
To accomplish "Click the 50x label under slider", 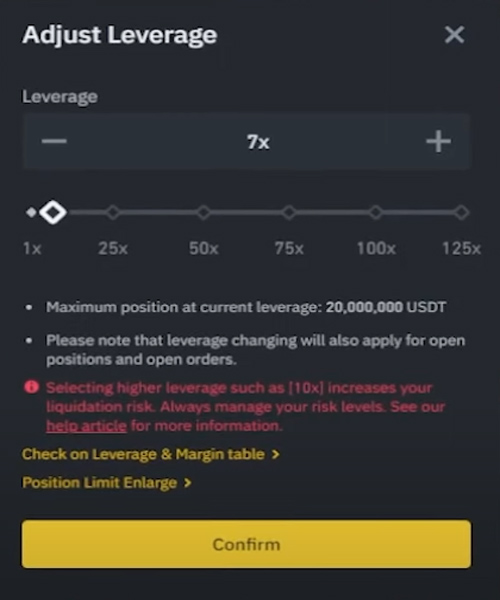I will click(204, 249).
